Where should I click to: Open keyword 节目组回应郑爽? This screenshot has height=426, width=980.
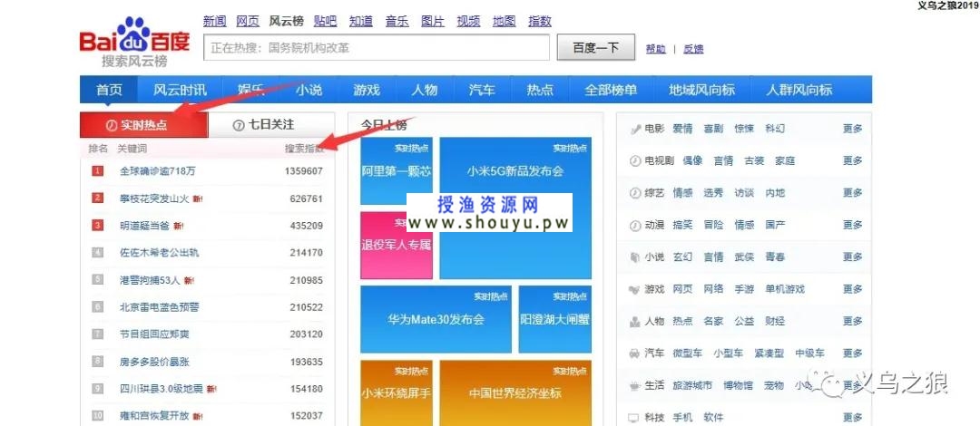pos(153,334)
